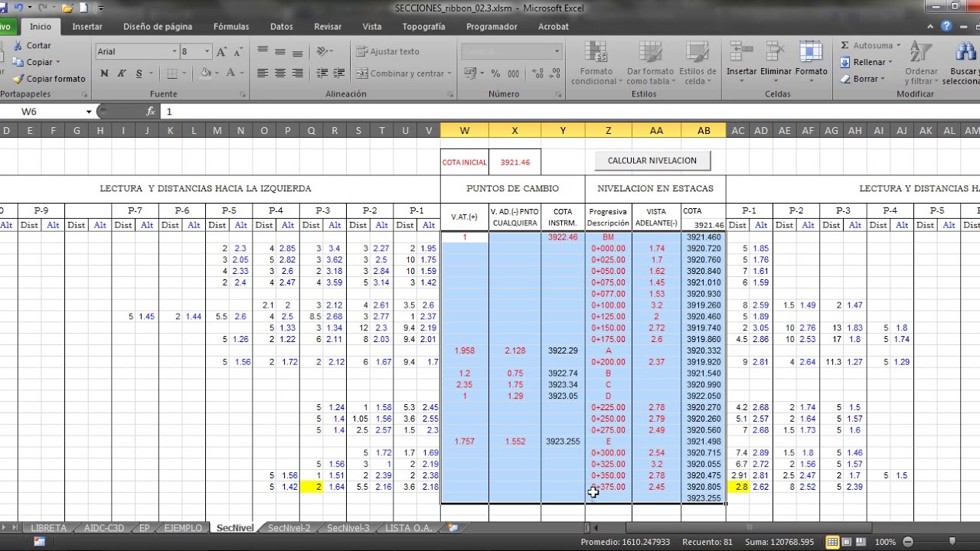Toggle left text alignment

pos(263,73)
